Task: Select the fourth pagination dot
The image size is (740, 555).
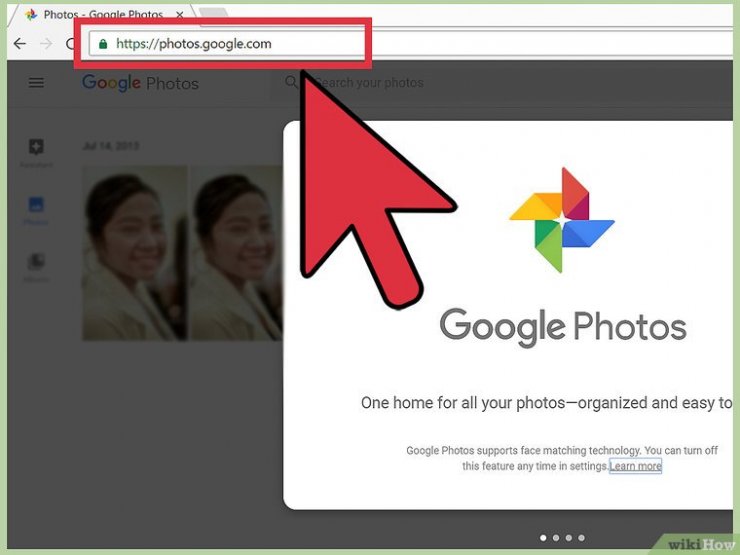Action: click(x=581, y=538)
